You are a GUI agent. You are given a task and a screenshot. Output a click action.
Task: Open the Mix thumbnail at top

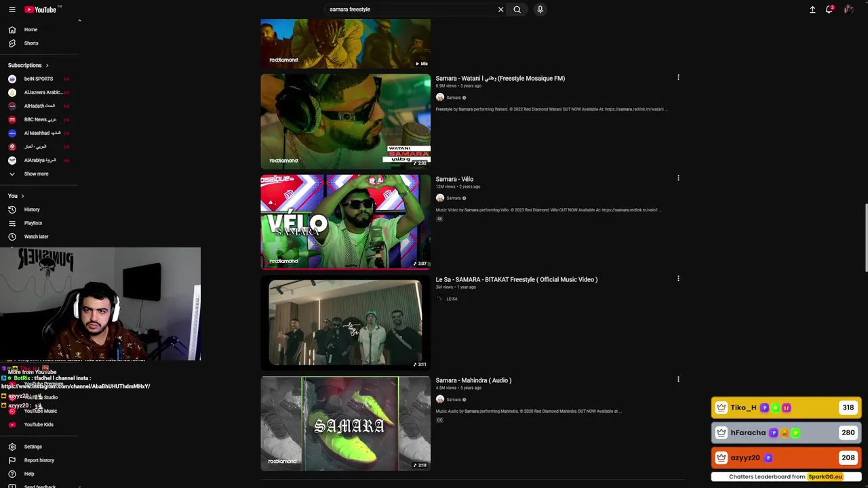(345, 43)
